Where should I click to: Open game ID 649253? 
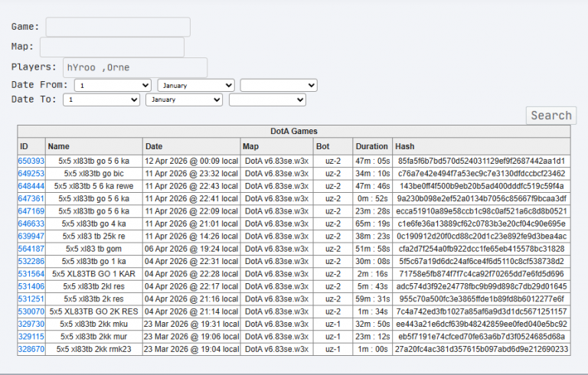(x=31, y=174)
